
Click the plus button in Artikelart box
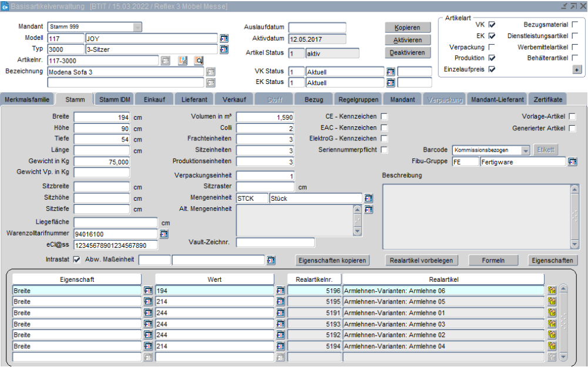pyautogui.click(x=577, y=69)
